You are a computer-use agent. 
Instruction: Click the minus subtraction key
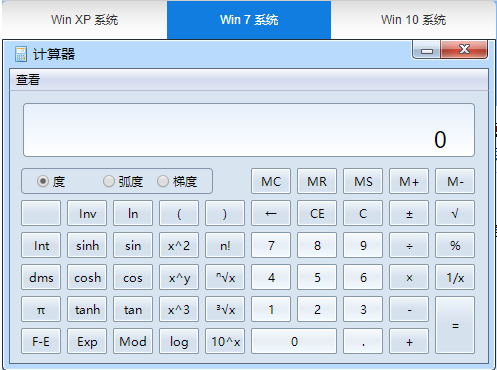409,309
